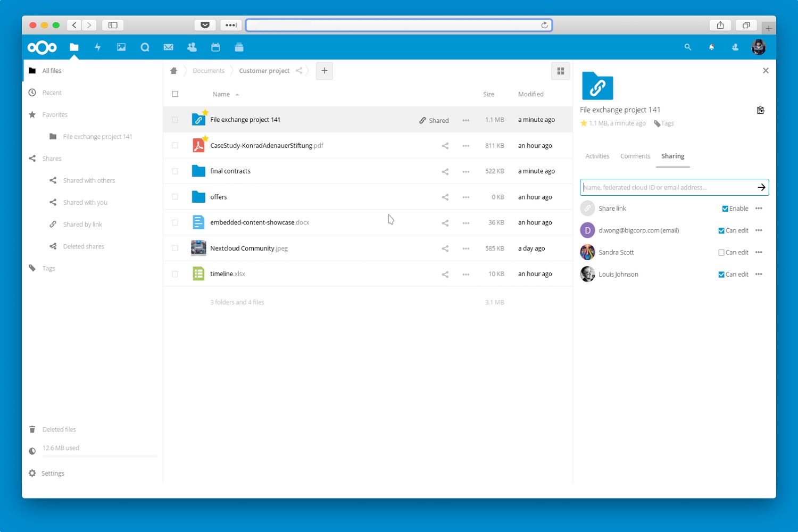Select the Sharing tab
The image size is (798, 532).
coord(673,156)
